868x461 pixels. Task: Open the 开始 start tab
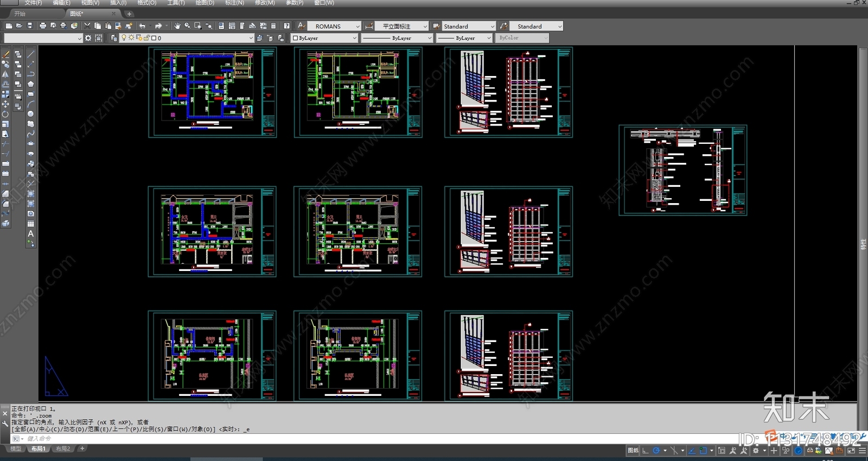pos(20,14)
